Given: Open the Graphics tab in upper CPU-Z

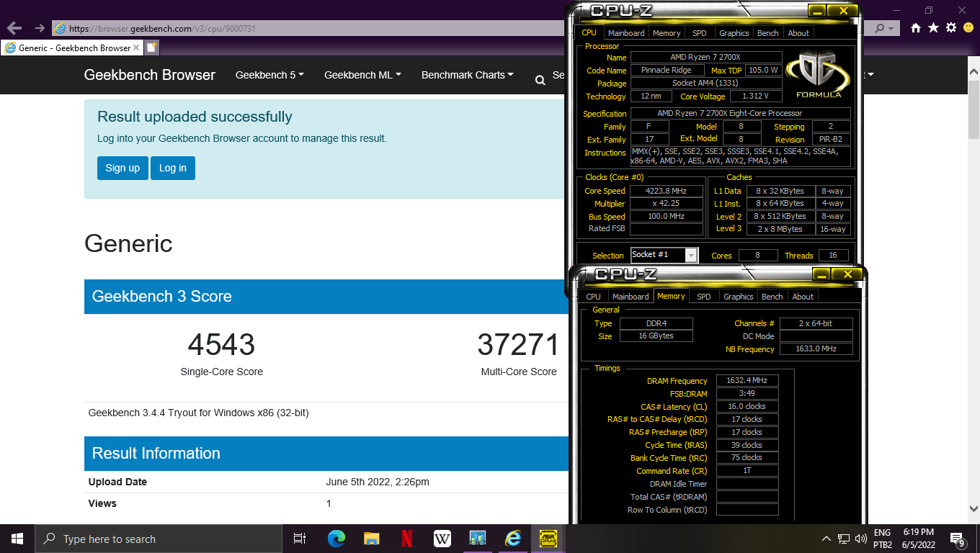Looking at the screenshot, I should tap(734, 33).
